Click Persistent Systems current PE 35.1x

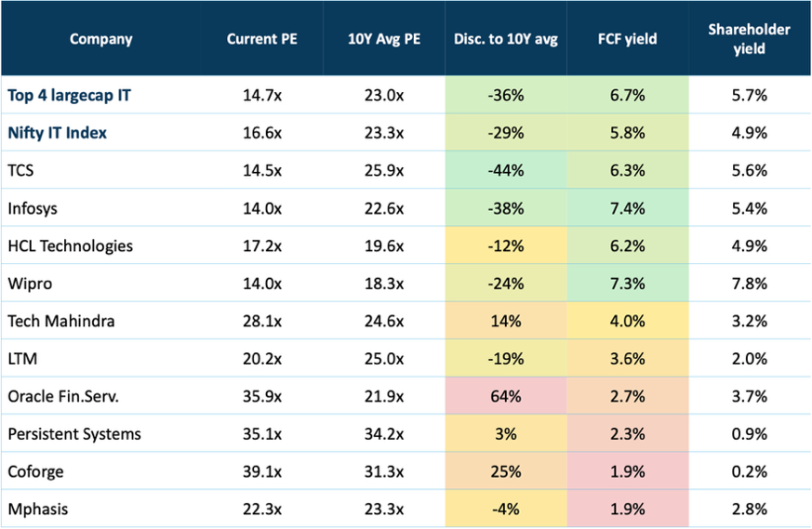(262, 434)
